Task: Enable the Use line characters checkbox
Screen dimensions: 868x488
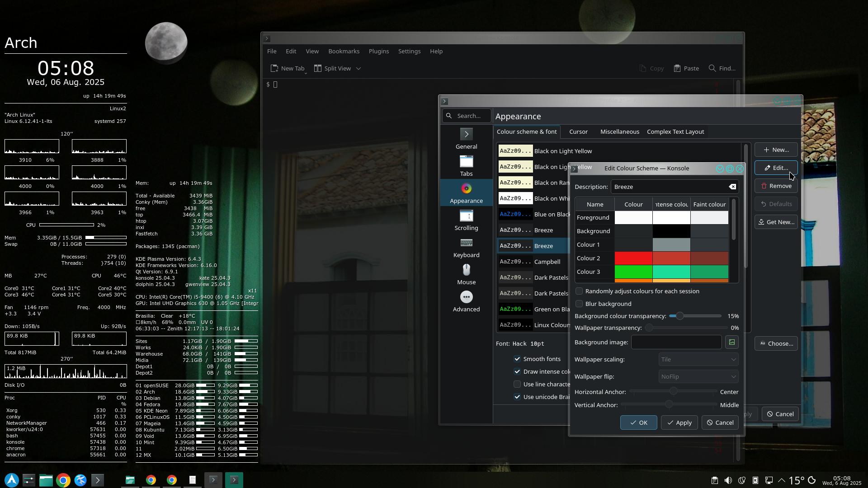Action: (517, 384)
